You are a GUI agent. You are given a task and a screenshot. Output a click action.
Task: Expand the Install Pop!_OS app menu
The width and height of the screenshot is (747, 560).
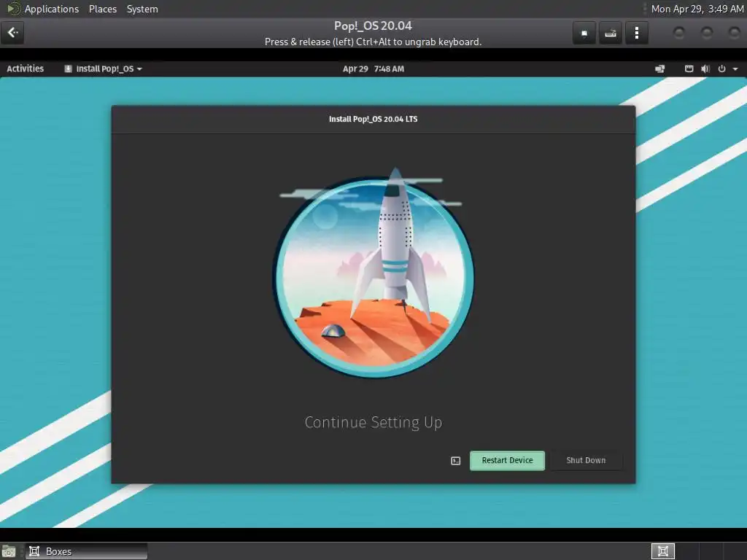tap(104, 69)
